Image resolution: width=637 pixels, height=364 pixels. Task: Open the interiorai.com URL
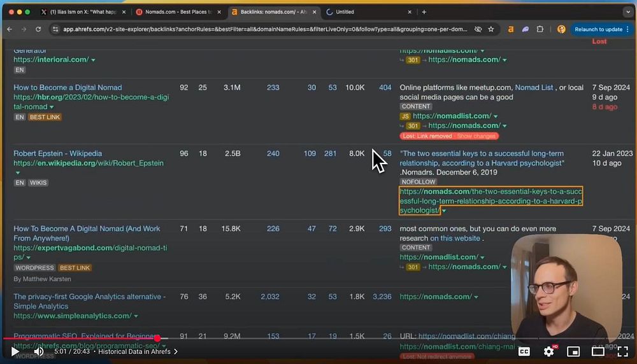51,59
